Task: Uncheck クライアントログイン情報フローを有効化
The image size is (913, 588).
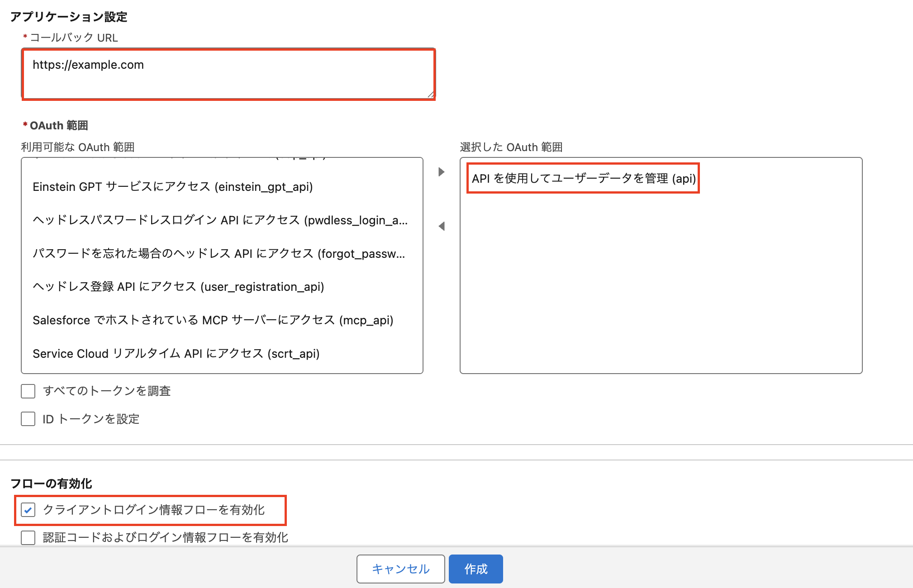Action: (x=28, y=510)
